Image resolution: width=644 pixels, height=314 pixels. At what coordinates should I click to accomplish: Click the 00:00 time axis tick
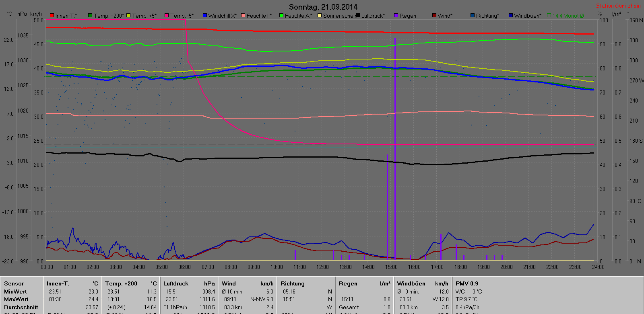tap(47, 267)
